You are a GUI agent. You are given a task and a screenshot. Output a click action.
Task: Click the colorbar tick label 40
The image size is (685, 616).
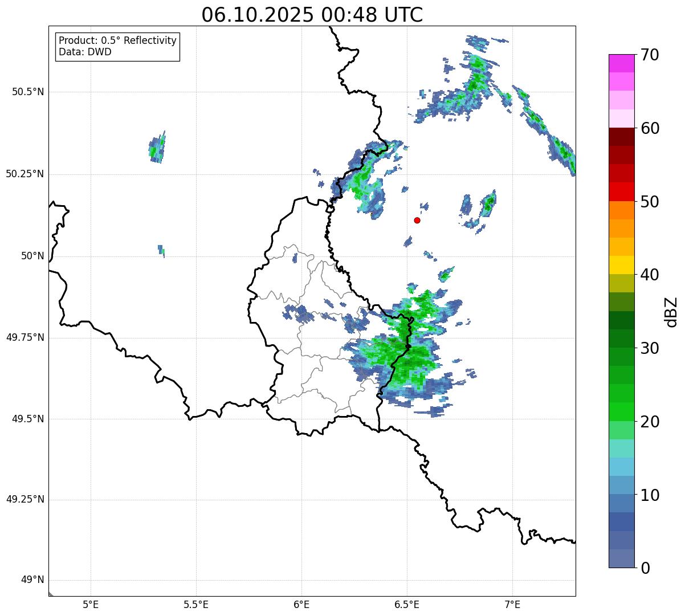649,275
